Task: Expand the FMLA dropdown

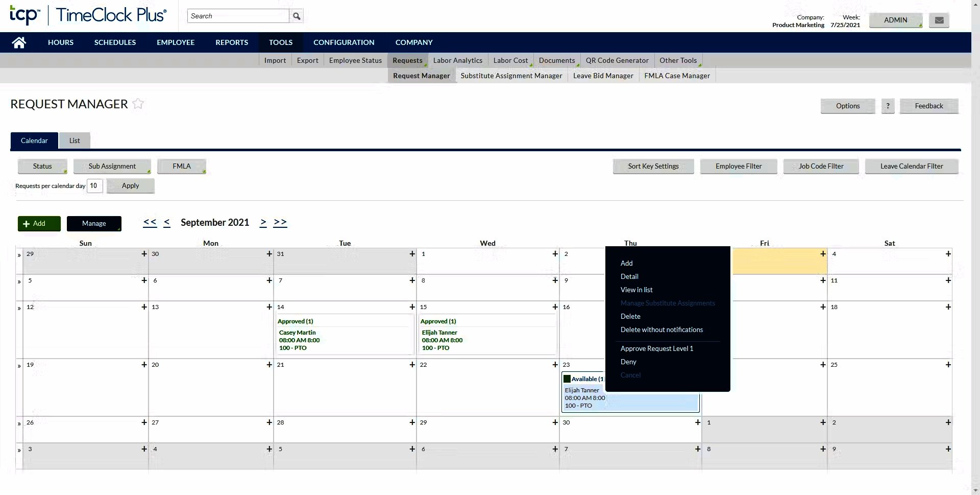Action: coord(182,166)
